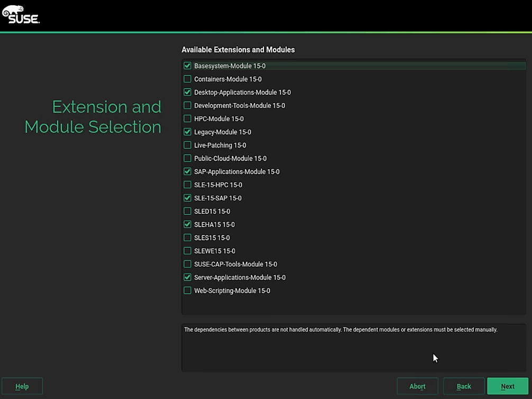Proceed with the Next button
The height and width of the screenshot is (399, 532).
tap(508, 386)
